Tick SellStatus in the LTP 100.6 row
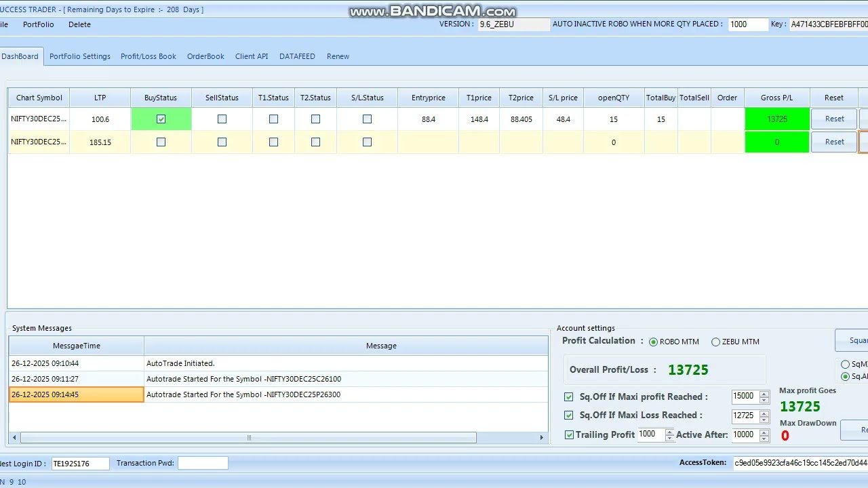This screenshot has height=488, width=868. coord(222,119)
